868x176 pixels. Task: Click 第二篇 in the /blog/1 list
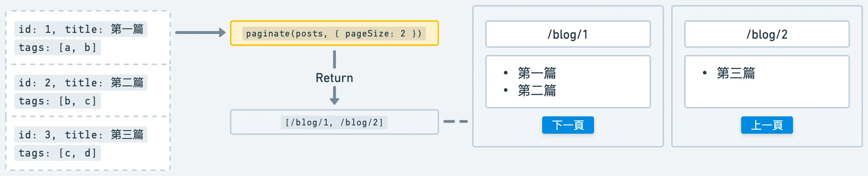pos(537,90)
